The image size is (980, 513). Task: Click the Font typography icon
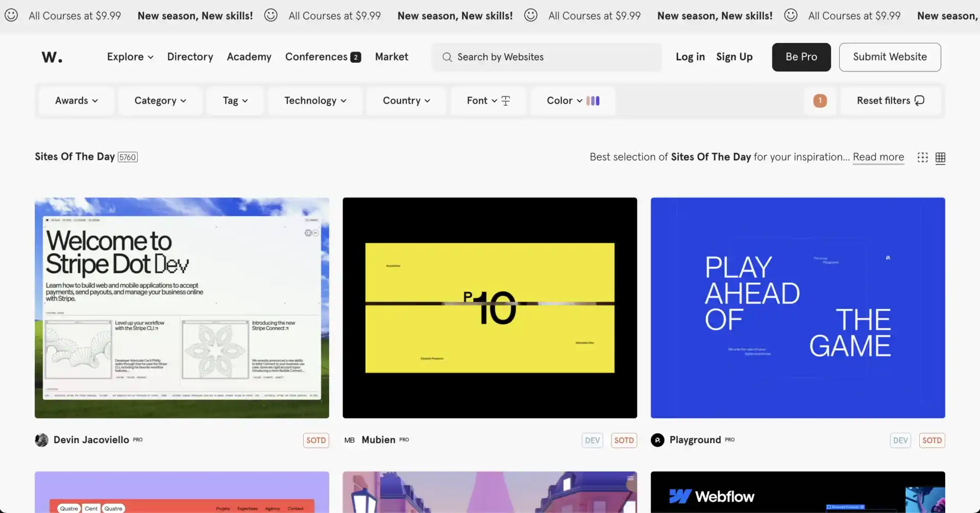[x=506, y=101]
